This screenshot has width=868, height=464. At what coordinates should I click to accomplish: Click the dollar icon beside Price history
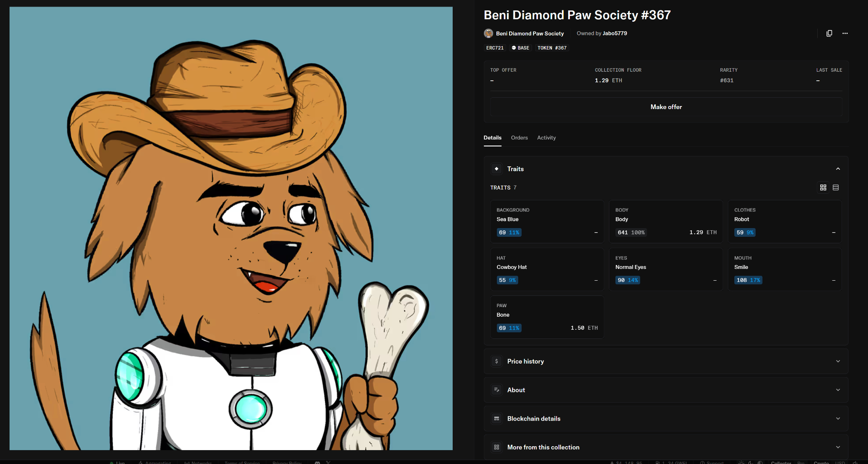coord(496,361)
